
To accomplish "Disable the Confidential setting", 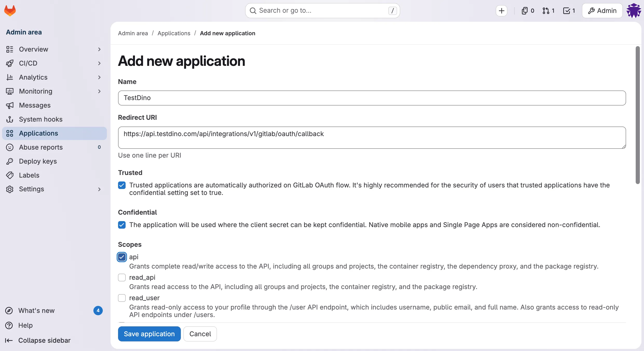I will (122, 225).
